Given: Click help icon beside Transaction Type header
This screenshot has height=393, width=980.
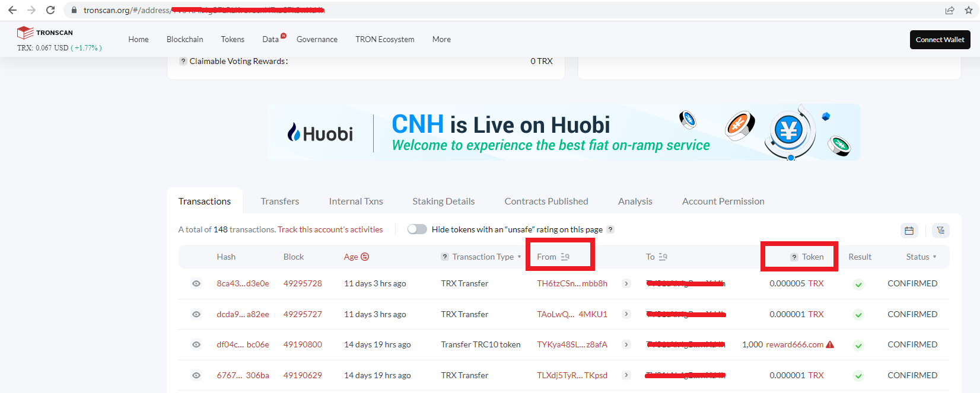Looking at the screenshot, I should (445, 257).
